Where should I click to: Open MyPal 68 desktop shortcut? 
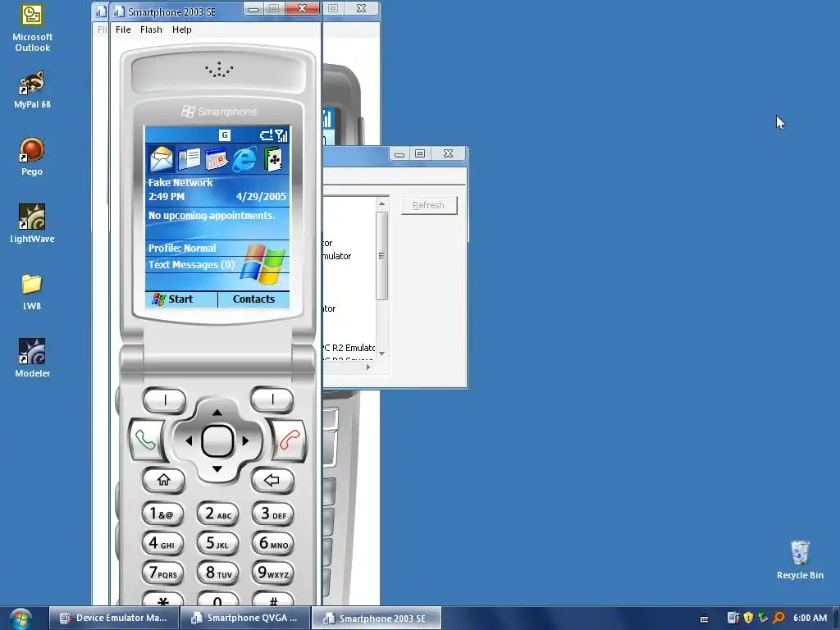point(32,90)
